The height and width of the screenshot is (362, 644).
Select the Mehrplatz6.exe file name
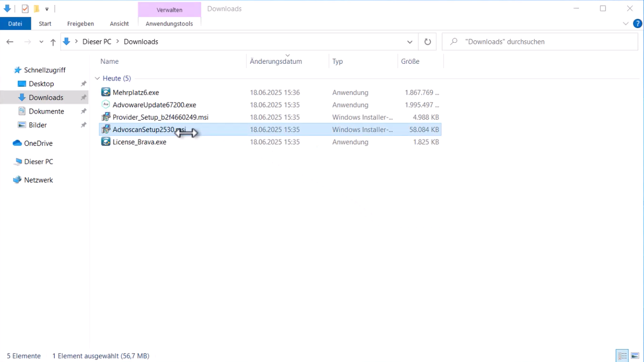136,93
